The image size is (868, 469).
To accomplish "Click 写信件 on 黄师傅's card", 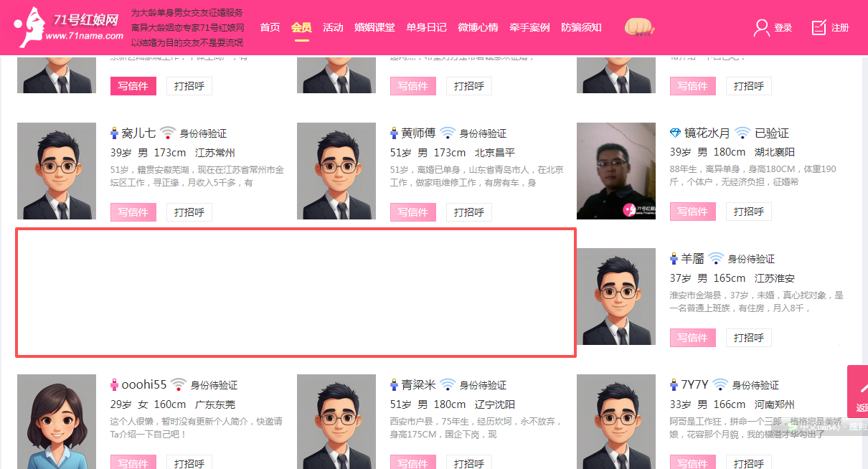I will pyautogui.click(x=412, y=212).
